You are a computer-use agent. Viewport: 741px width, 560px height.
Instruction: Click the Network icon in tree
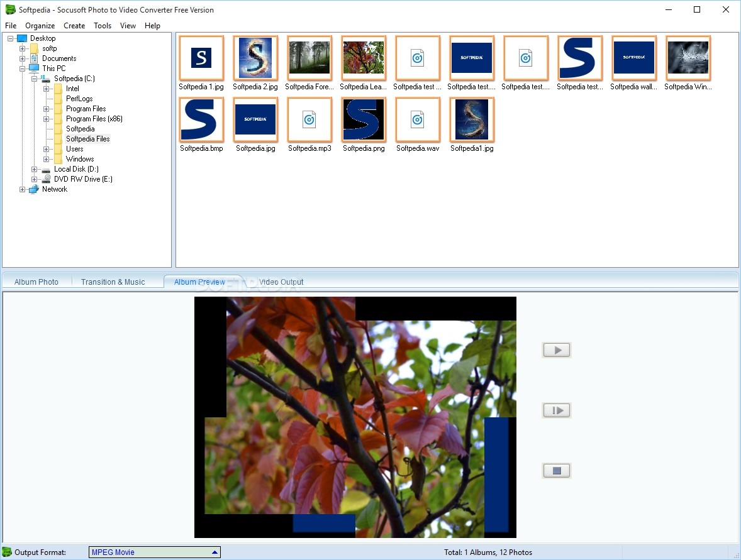(34, 189)
